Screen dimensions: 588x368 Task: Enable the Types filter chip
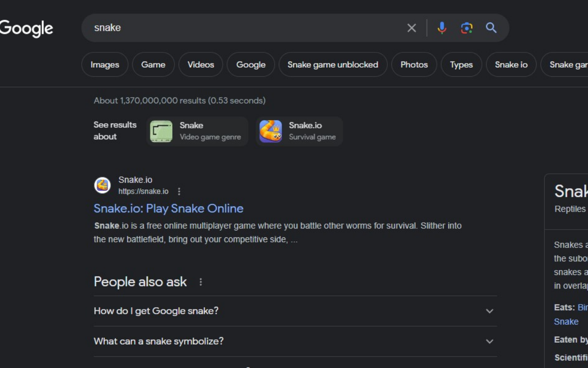461,64
